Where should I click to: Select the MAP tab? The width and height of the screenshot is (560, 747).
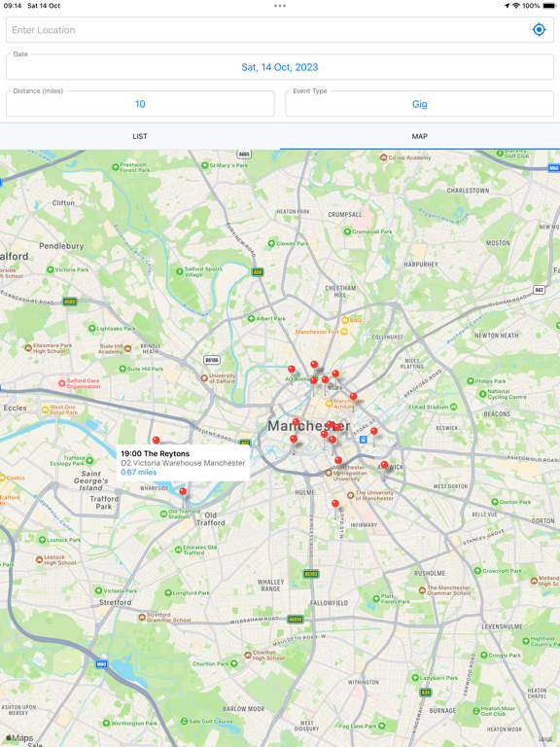[420, 136]
